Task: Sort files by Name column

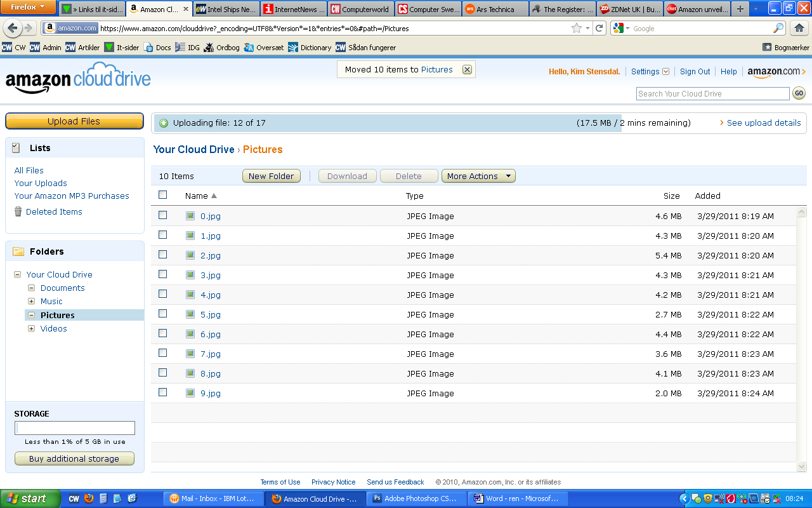Action: pyautogui.click(x=200, y=196)
